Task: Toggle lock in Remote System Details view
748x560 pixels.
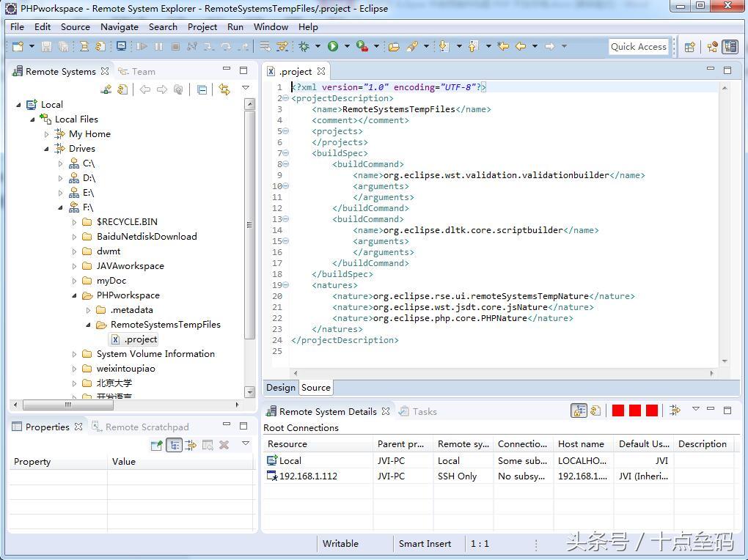Action: (579, 411)
